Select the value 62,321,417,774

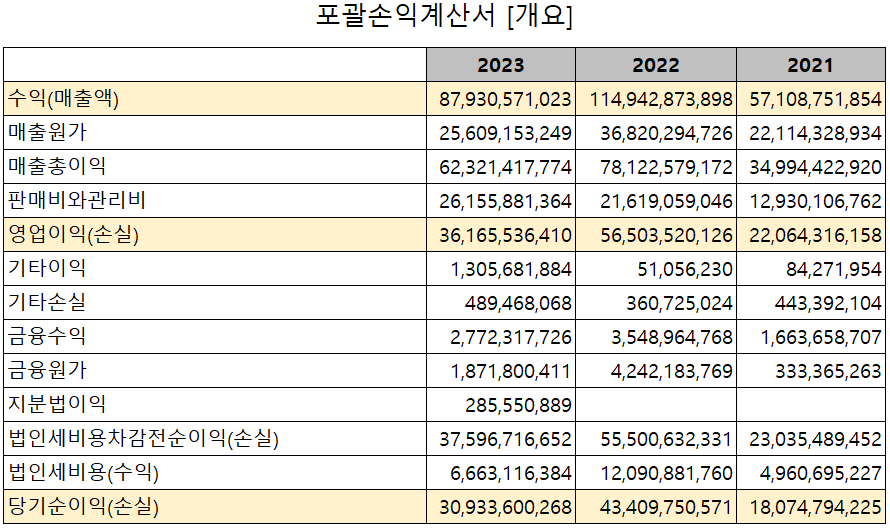point(505,167)
